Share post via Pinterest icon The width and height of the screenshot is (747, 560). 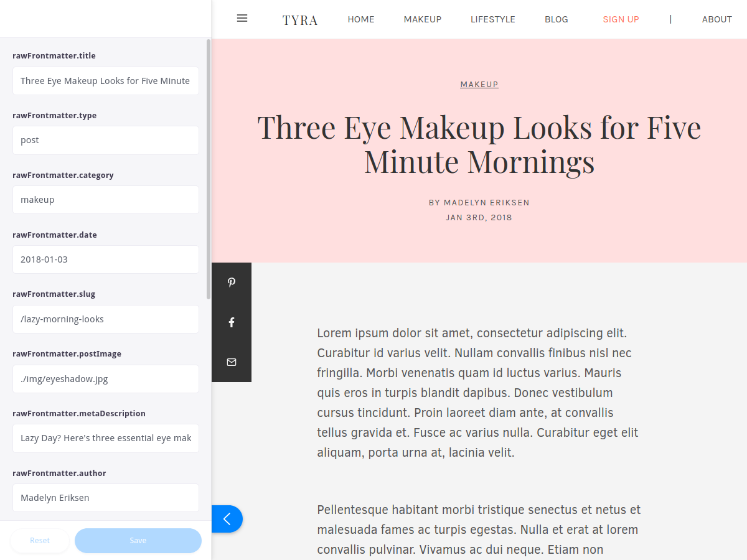tap(232, 282)
